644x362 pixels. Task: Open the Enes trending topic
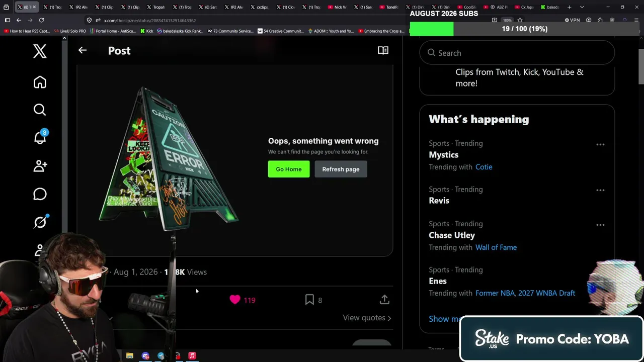click(x=438, y=281)
